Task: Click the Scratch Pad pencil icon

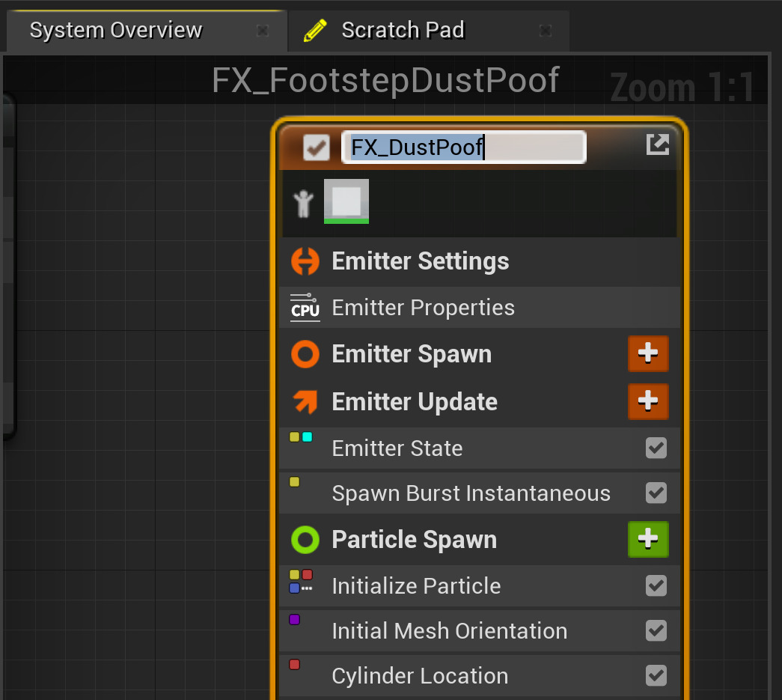Action: click(x=316, y=31)
